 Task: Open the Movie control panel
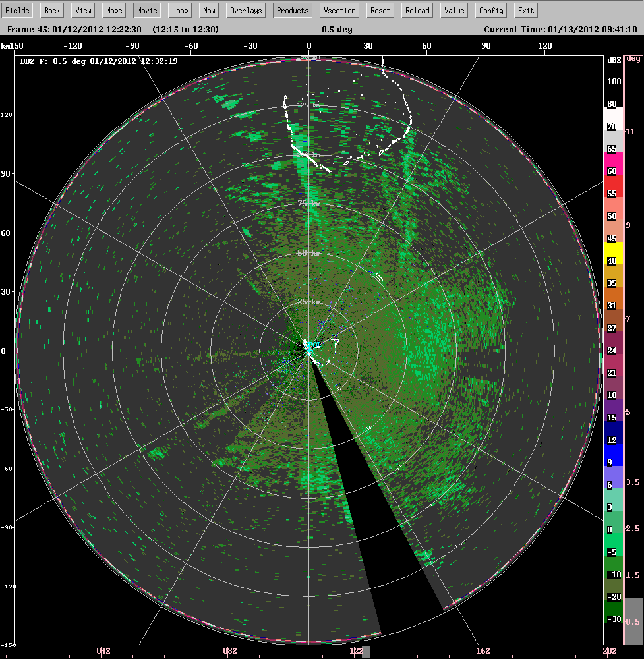pos(146,10)
